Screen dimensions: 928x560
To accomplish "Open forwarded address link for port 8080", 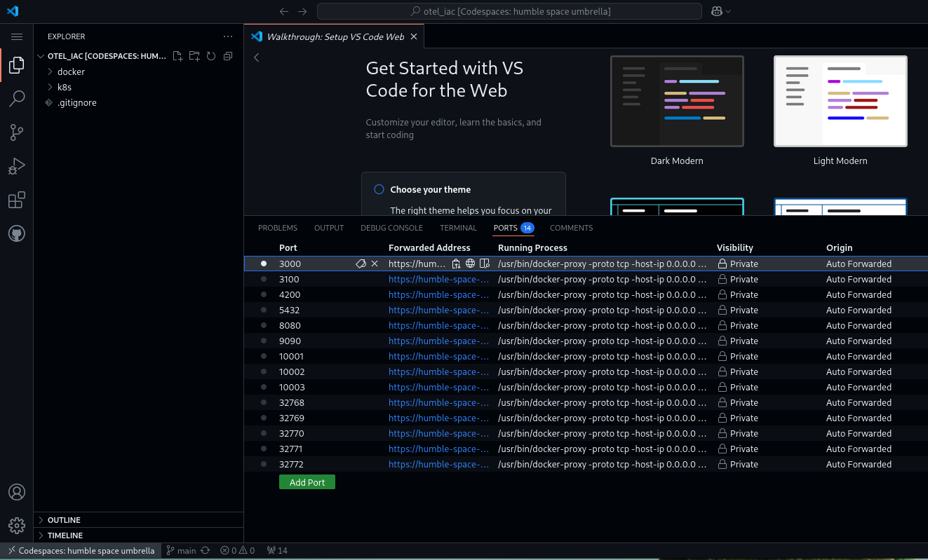I will (x=438, y=325).
